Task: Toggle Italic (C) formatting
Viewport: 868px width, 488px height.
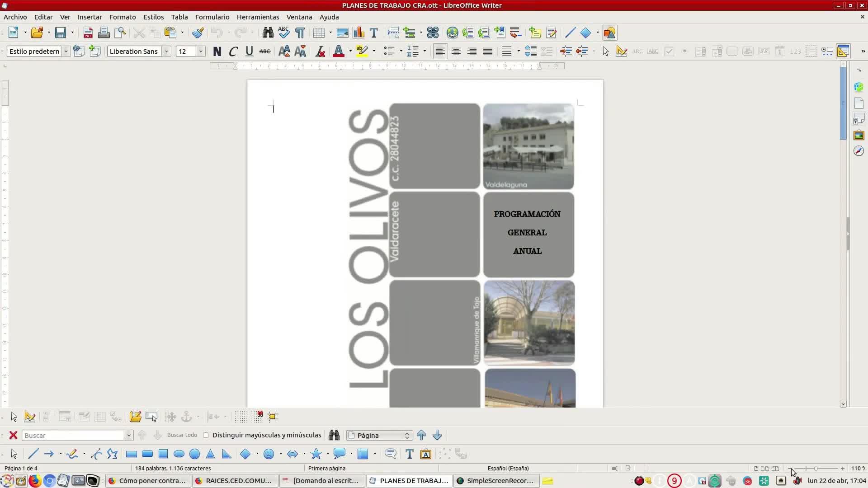Action: (x=233, y=52)
